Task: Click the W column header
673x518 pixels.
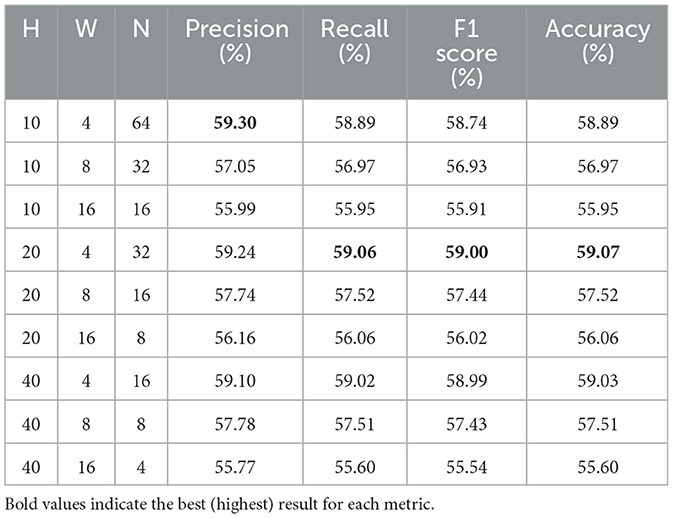Action: click(x=86, y=30)
